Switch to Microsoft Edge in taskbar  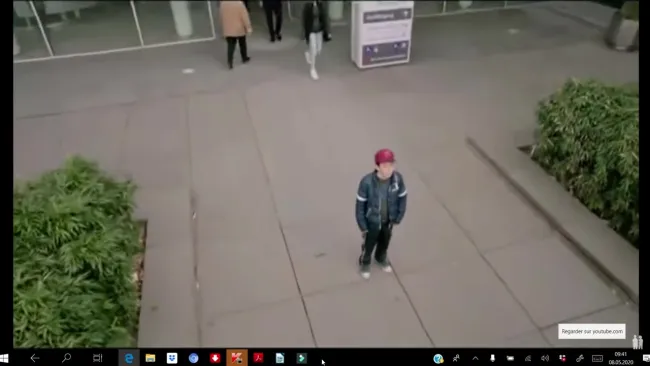[x=129, y=358]
